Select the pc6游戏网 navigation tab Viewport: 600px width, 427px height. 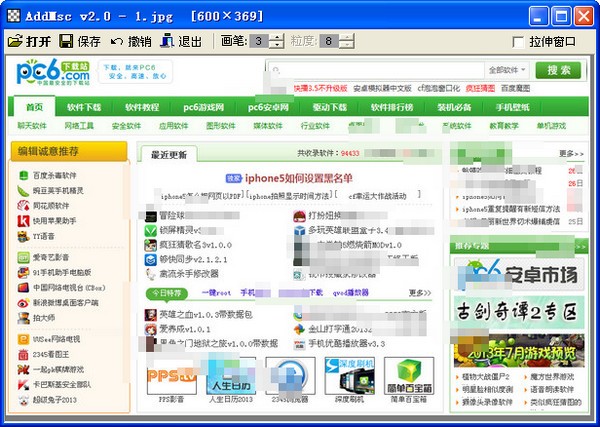204,107
